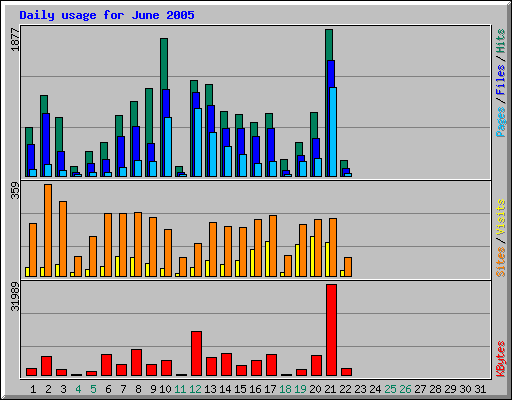Click the tallest red KBytes bar for day 21
The height and width of the screenshot is (400, 512).
(x=331, y=330)
